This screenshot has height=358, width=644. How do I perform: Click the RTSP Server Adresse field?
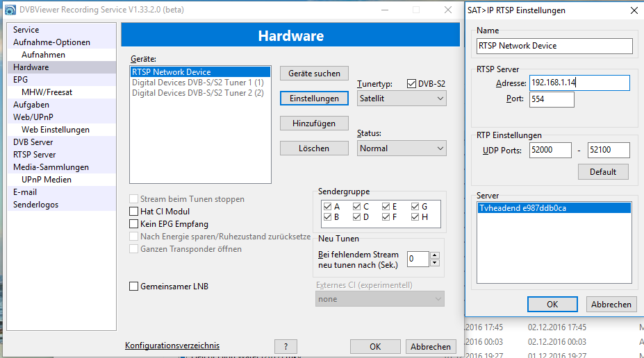[x=579, y=83]
